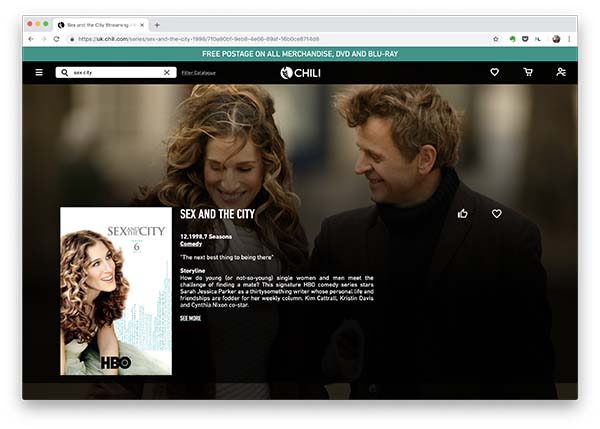Click the free postage promotion banner
This screenshot has height=429, width=600.
pyautogui.click(x=300, y=54)
